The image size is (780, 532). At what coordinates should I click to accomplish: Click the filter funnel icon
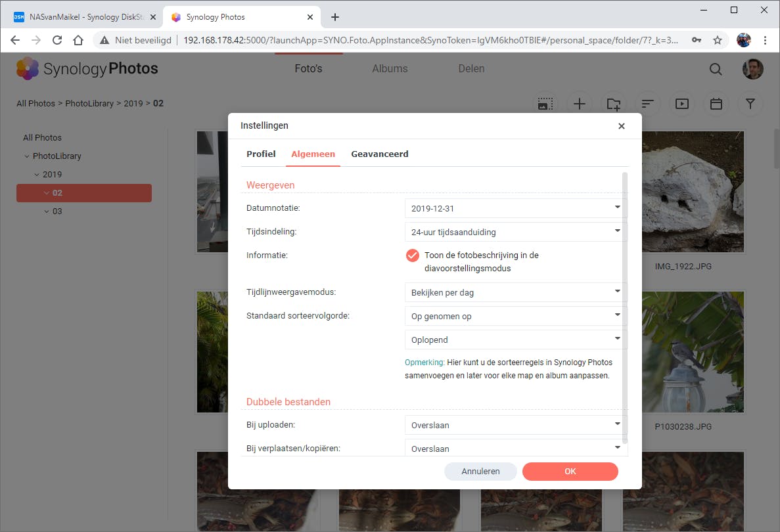750,104
